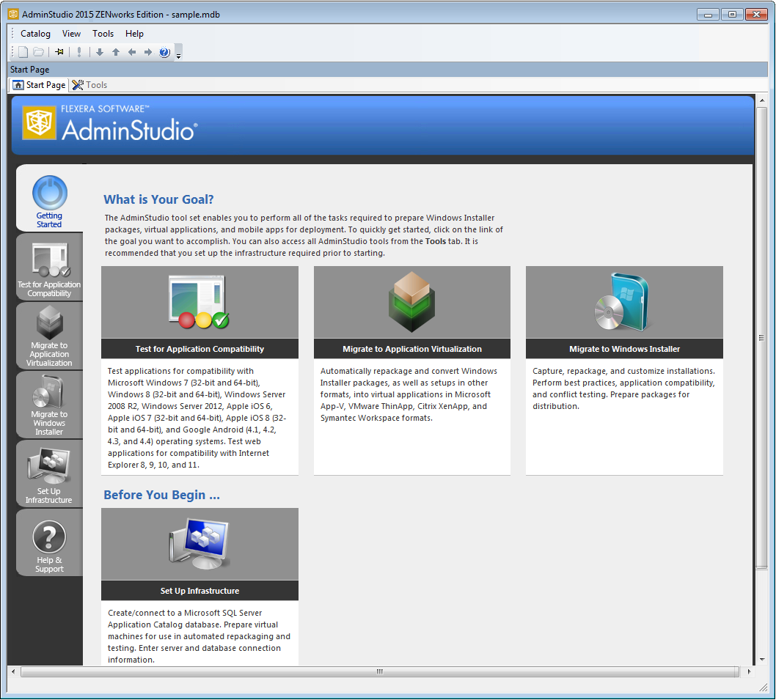The image size is (776, 700).
Task: Click the yellow pin toolbar icon
Action: point(59,52)
